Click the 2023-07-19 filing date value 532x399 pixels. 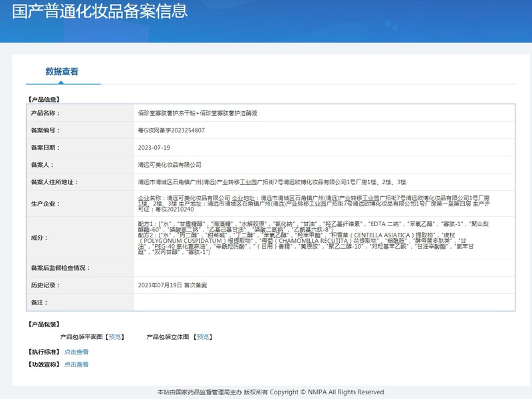(154, 148)
